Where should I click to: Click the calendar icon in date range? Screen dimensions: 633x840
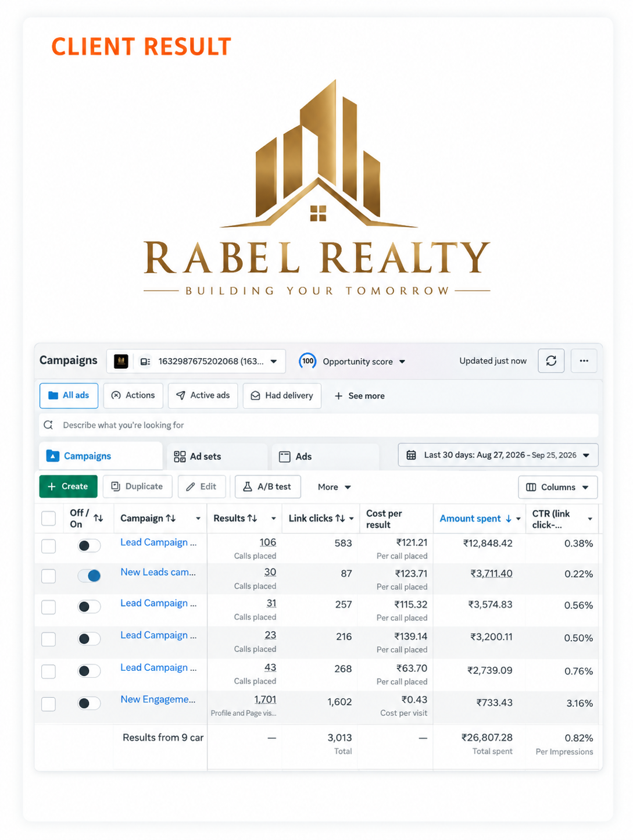click(411, 455)
